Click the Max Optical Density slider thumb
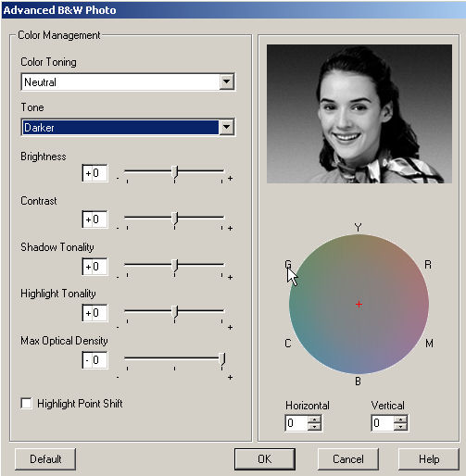Image resolution: width=466 pixels, height=476 pixels. point(222,359)
